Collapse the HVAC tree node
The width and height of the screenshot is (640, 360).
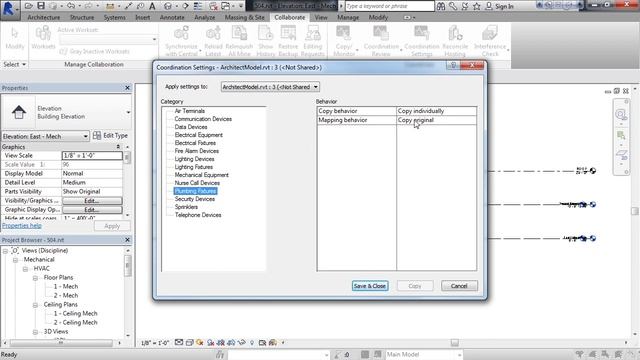coord(25,269)
